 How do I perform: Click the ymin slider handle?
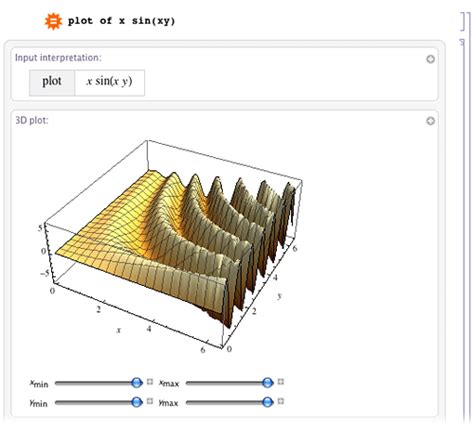tap(137, 402)
